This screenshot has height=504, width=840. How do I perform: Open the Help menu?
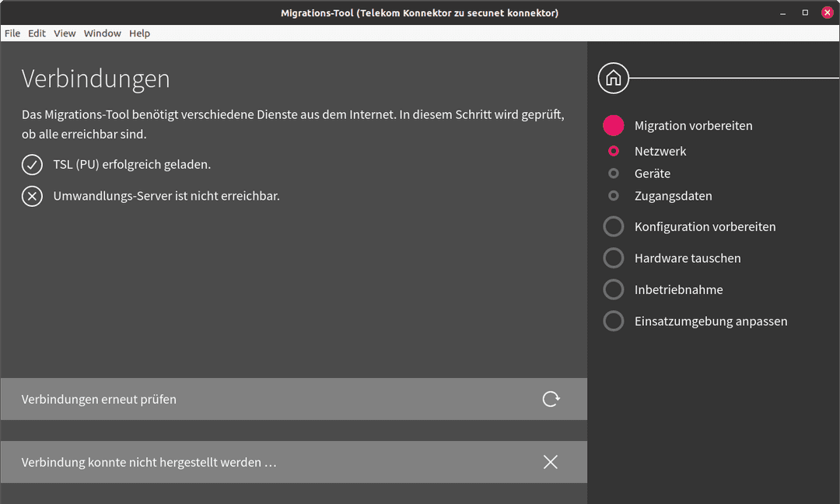click(x=139, y=33)
